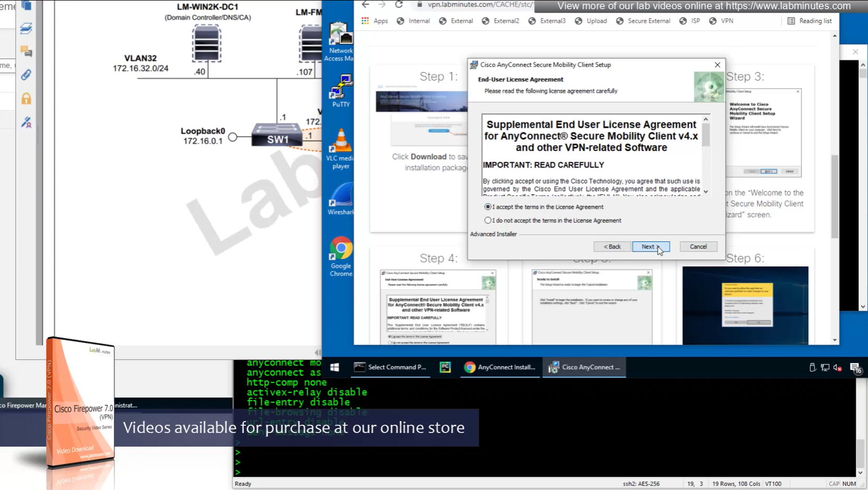Screen dimensions: 868x490
Task: Click Next in the AnyConnect setup
Action: (x=650, y=247)
